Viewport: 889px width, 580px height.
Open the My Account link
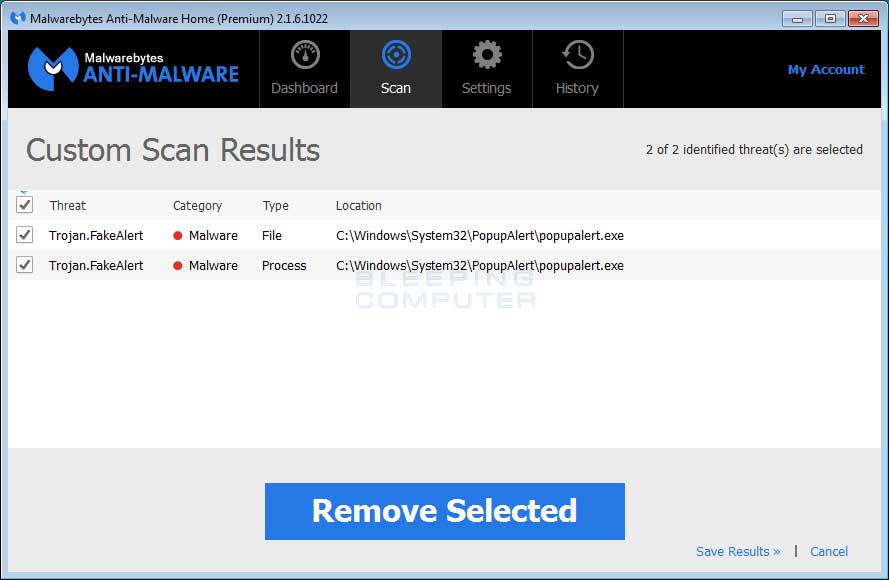pos(826,70)
